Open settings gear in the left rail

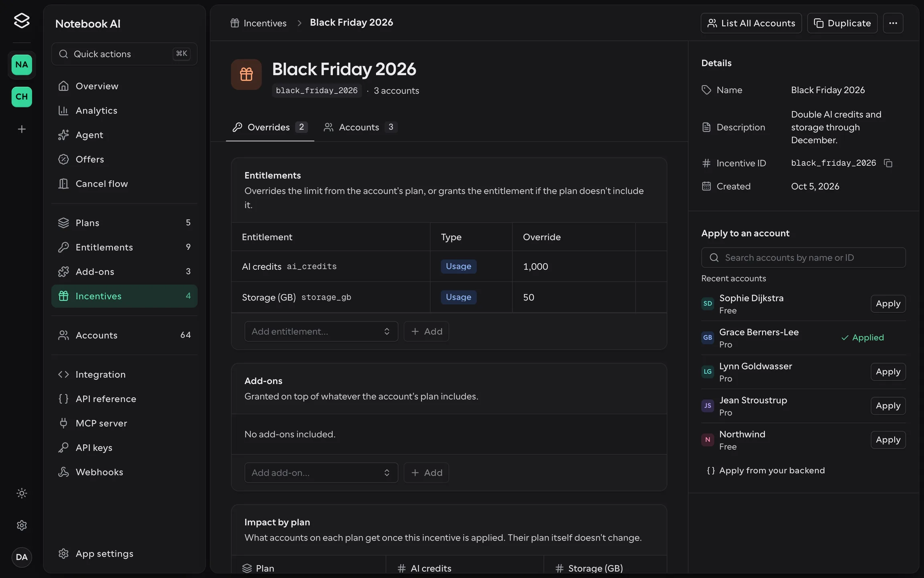point(22,525)
